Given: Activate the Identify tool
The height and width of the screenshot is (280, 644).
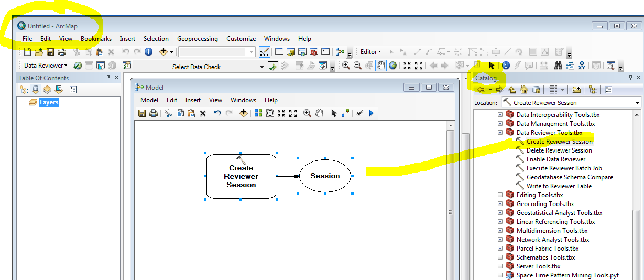Looking at the screenshot, I should (x=506, y=66).
